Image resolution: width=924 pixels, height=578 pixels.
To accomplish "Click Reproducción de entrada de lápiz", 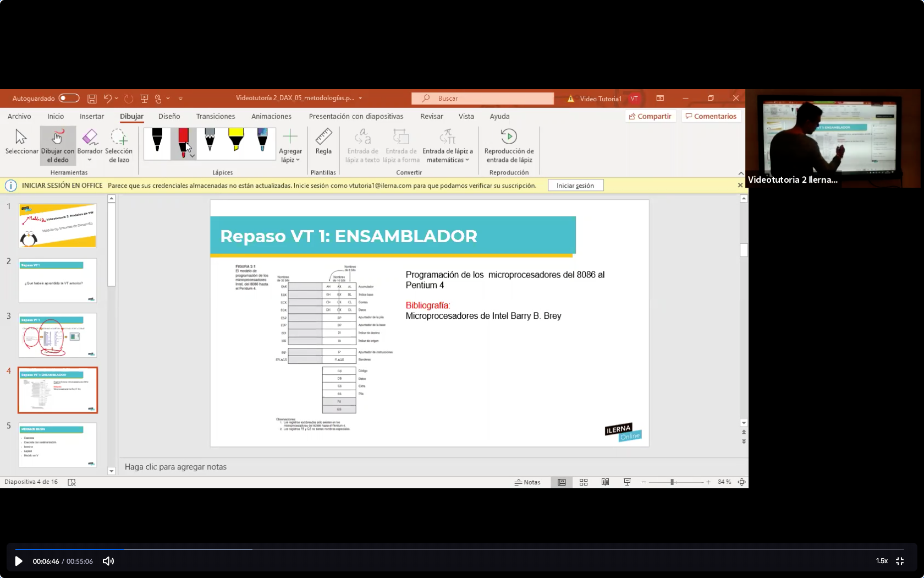I will pyautogui.click(x=509, y=145).
